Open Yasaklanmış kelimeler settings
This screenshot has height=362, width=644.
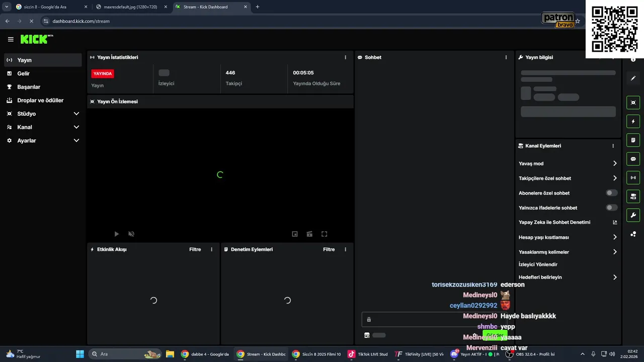pos(568,252)
